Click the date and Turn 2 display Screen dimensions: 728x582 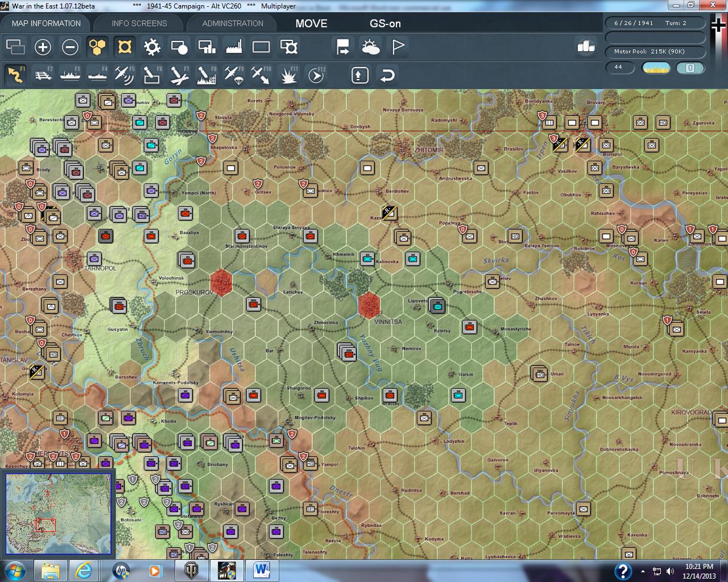tap(655, 23)
